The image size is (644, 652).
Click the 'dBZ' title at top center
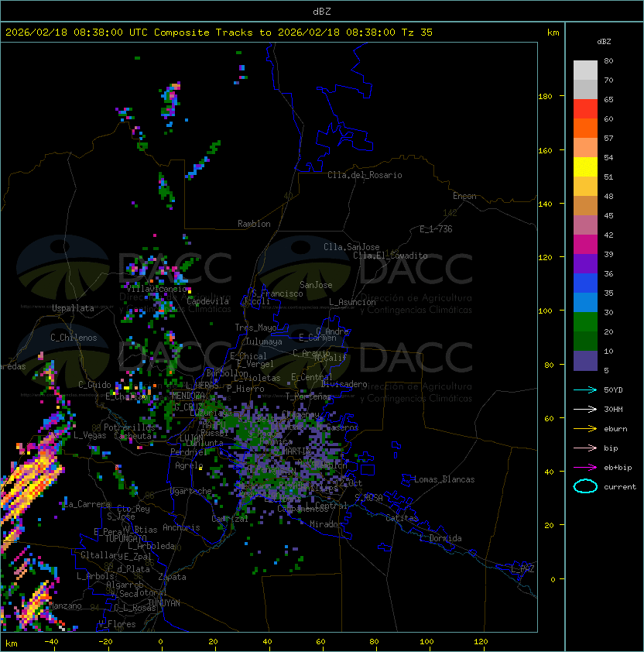coord(322,11)
